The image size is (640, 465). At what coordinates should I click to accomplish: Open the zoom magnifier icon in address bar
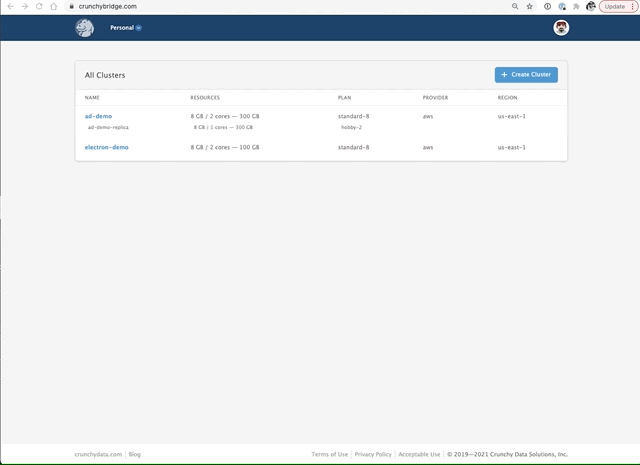[515, 7]
